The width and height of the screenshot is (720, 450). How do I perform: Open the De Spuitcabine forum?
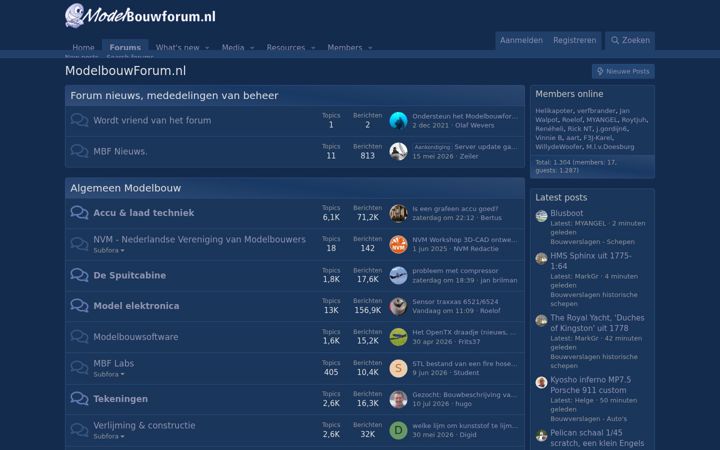(x=129, y=275)
